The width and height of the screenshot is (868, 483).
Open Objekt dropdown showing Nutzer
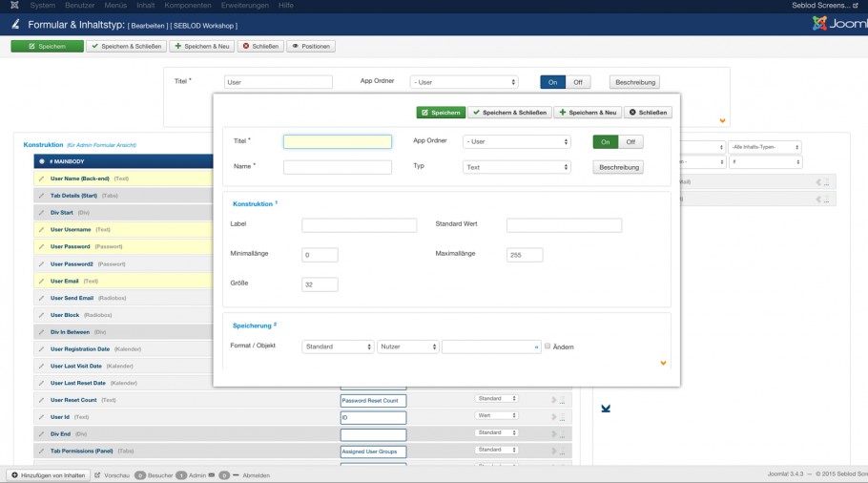[408, 346]
